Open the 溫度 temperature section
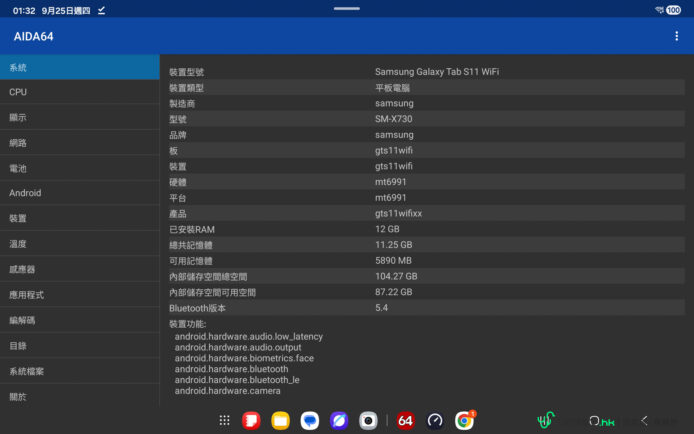Image resolution: width=694 pixels, height=434 pixels. pos(80,244)
